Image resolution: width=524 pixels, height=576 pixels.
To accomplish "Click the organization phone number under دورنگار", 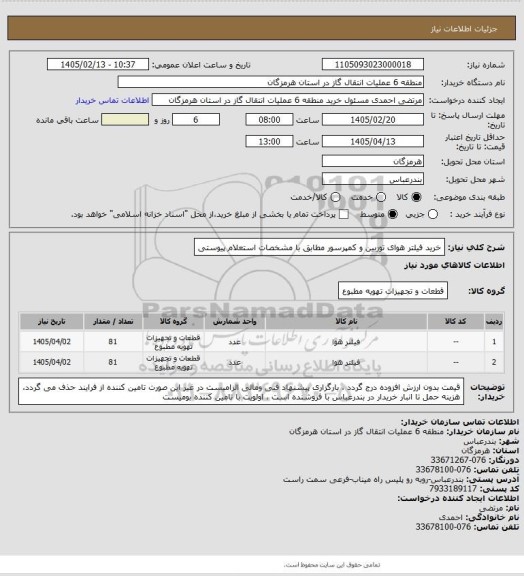I will [x=443, y=469].
